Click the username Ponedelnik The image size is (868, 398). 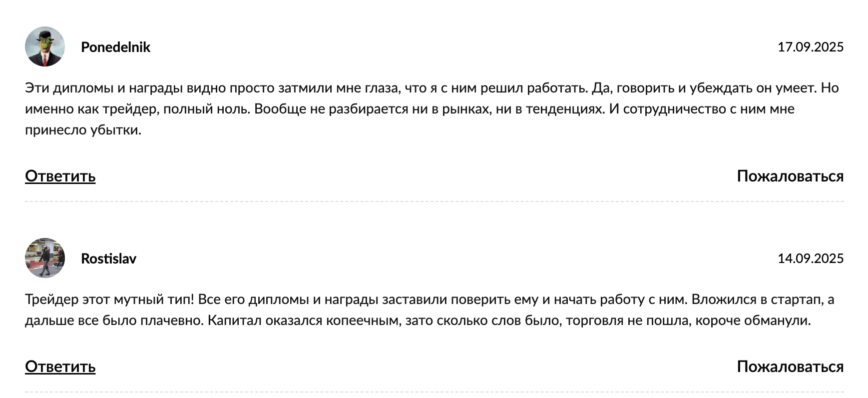point(115,47)
